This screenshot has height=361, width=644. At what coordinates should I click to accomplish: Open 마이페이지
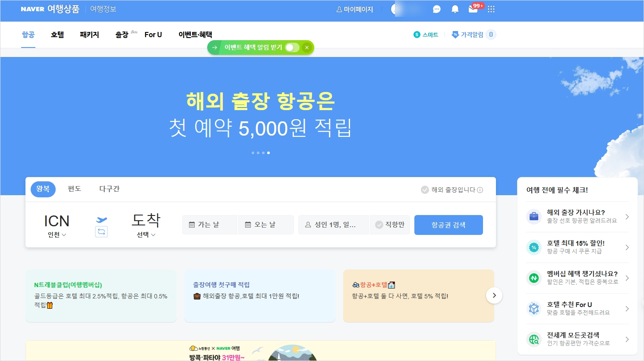click(x=354, y=9)
